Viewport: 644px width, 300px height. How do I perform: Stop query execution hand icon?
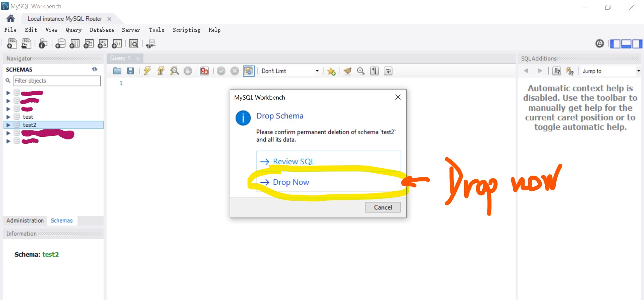(x=188, y=71)
